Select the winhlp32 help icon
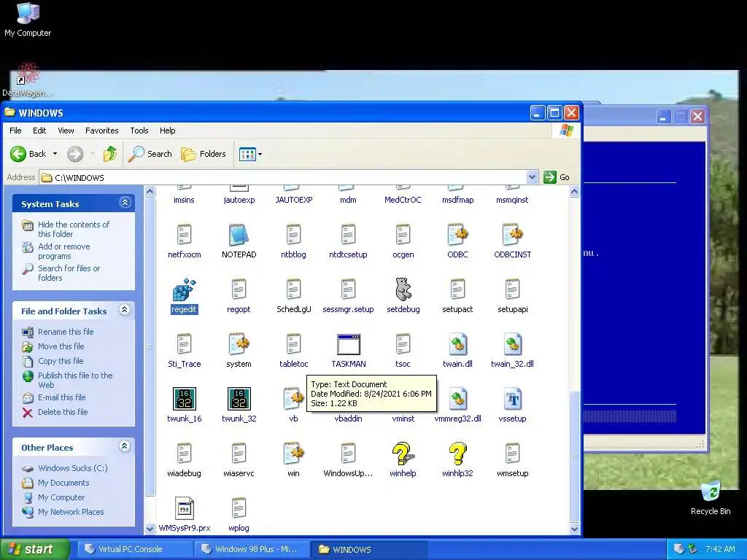 (457, 454)
